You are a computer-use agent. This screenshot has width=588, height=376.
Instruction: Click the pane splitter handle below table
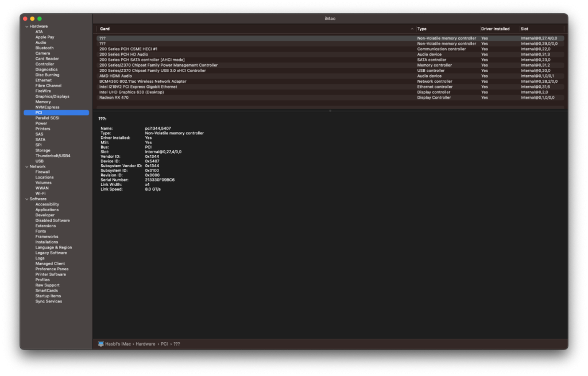point(330,110)
